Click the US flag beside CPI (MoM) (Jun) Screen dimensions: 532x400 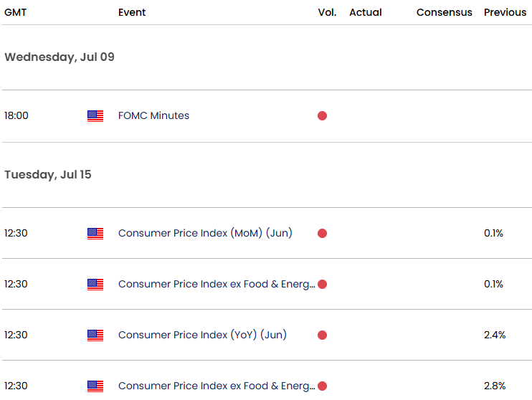[x=95, y=234]
